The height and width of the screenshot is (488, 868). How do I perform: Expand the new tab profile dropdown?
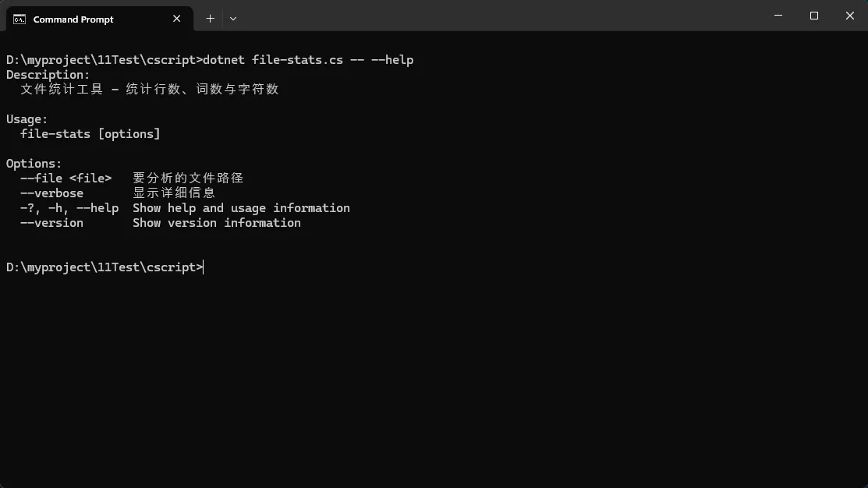[x=233, y=19]
